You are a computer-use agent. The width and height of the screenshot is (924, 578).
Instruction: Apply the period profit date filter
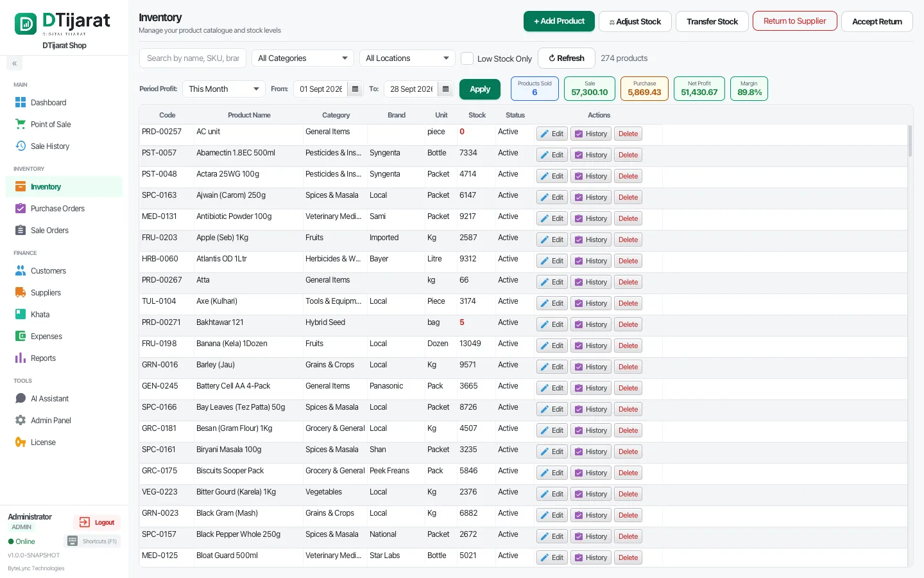pos(480,89)
